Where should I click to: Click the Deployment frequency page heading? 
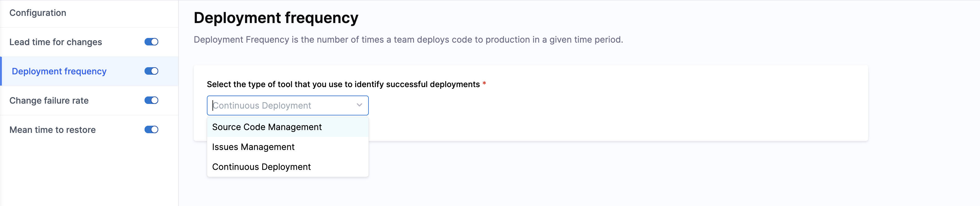click(276, 18)
